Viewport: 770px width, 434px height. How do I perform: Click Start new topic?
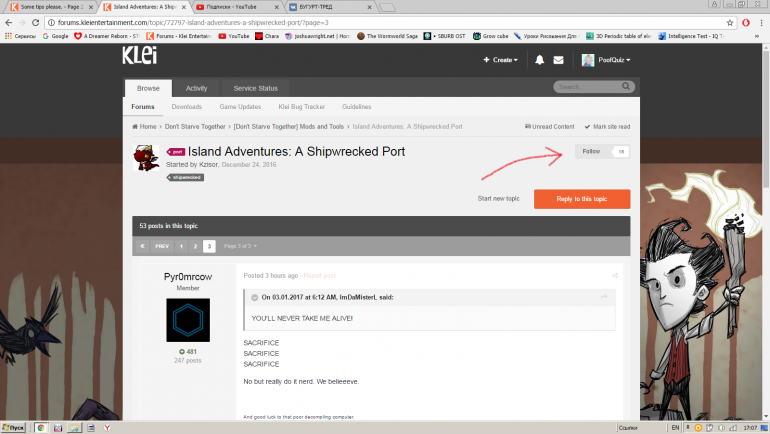click(498, 198)
